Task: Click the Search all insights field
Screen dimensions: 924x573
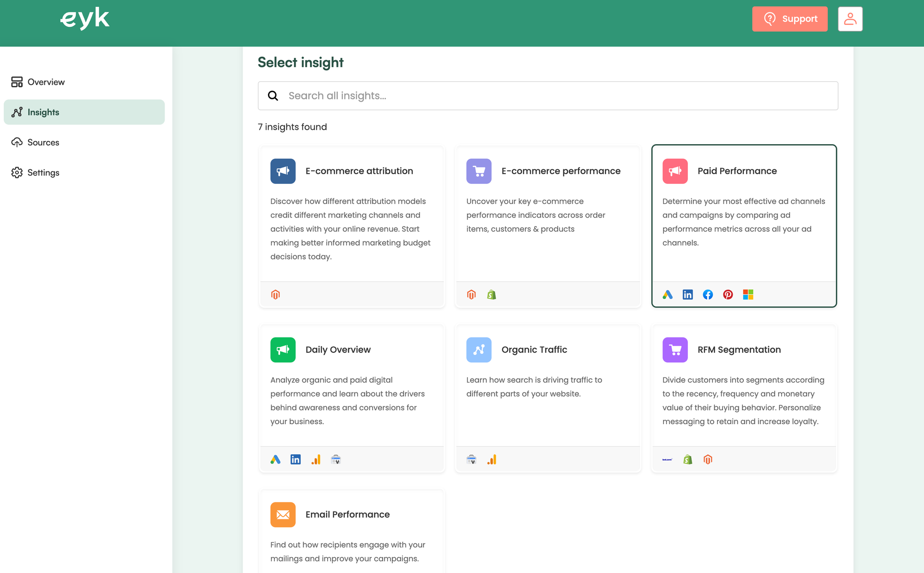Action: click(548, 96)
